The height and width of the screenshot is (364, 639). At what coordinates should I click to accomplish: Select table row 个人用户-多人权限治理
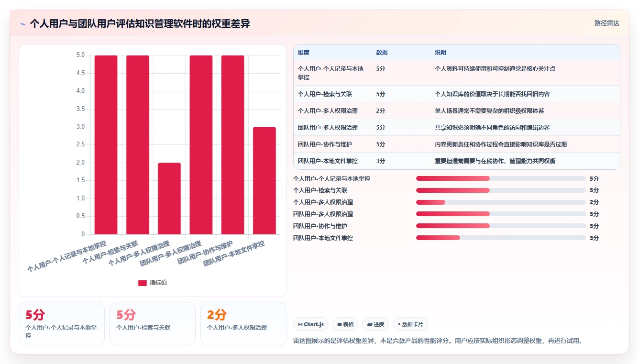click(x=457, y=111)
